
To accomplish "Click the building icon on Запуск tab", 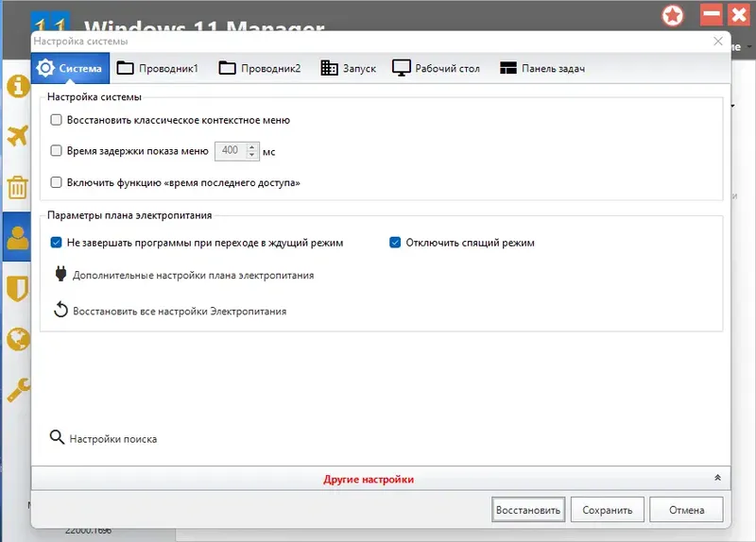I will click(x=329, y=68).
